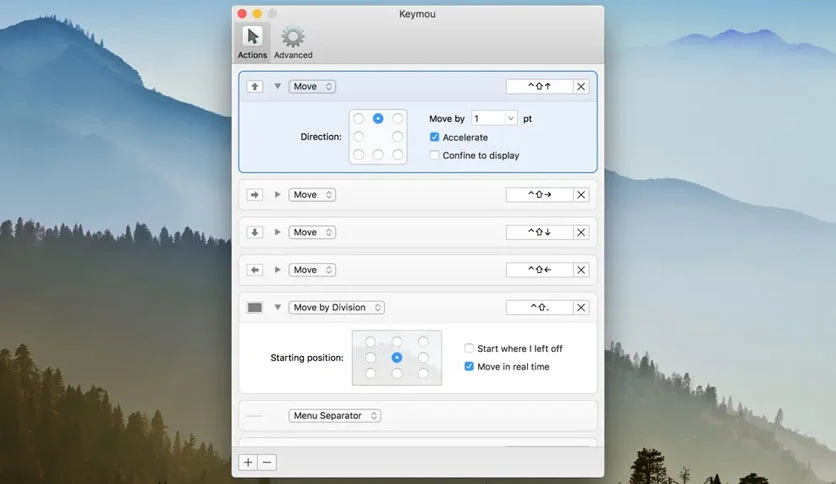Clear the shortcut for the move right action
The image size is (836, 484).
[x=581, y=195]
